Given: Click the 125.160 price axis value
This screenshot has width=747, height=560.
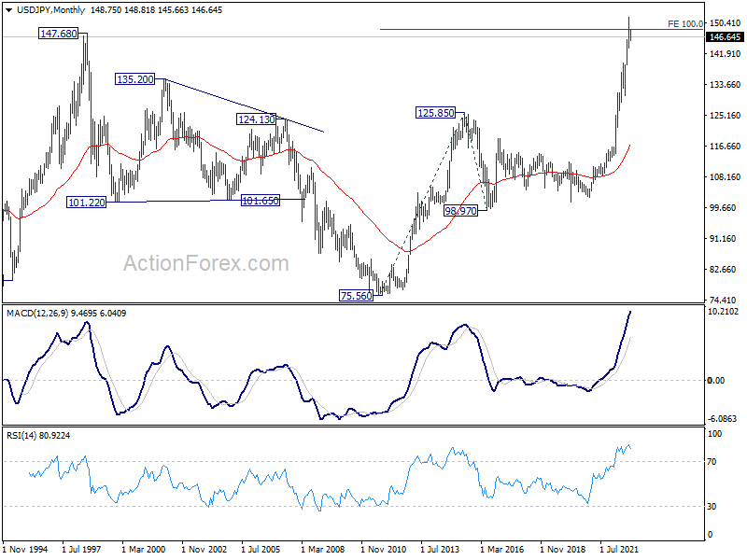Looking at the screenshot, I should pos(725,115).
